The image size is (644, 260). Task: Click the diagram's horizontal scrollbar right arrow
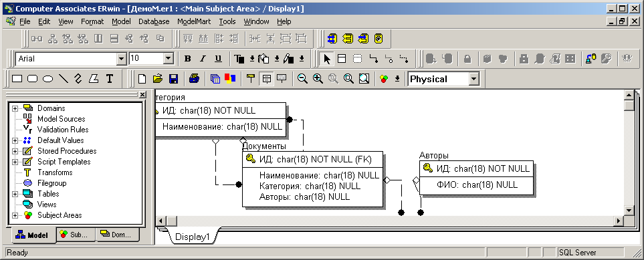[x=619, y=221]
